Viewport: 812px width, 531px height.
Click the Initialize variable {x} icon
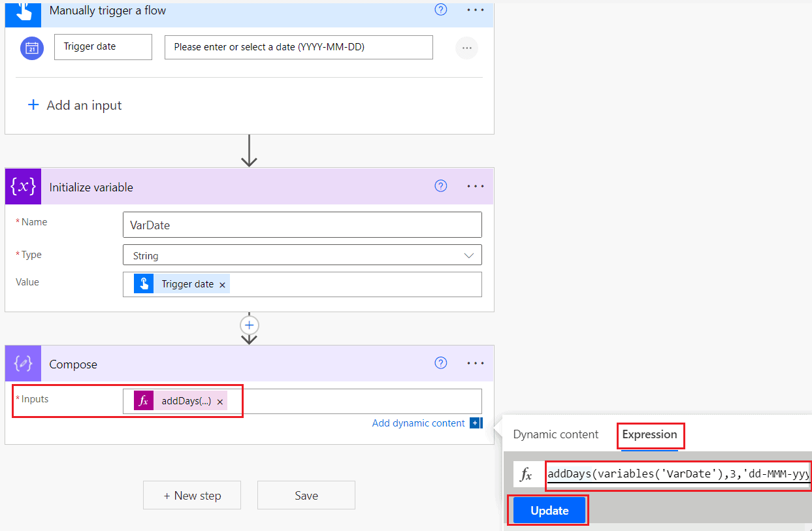point(22,186)
